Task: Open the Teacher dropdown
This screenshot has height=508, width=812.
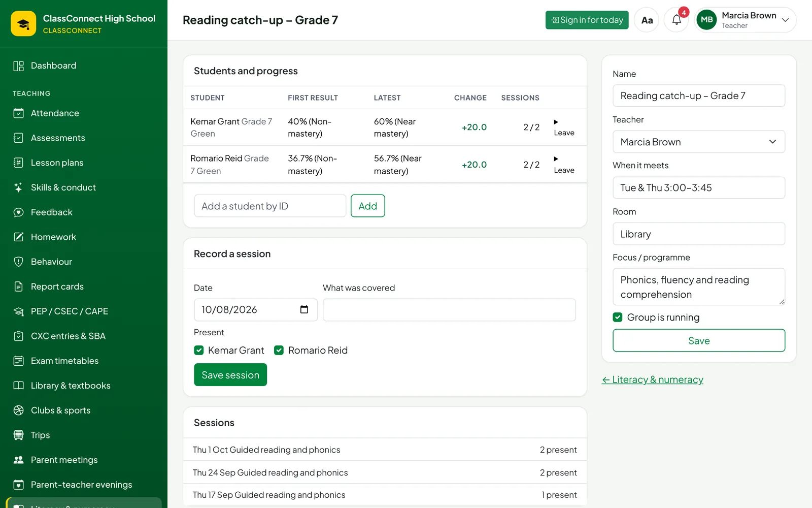Action: coord(699,142)
